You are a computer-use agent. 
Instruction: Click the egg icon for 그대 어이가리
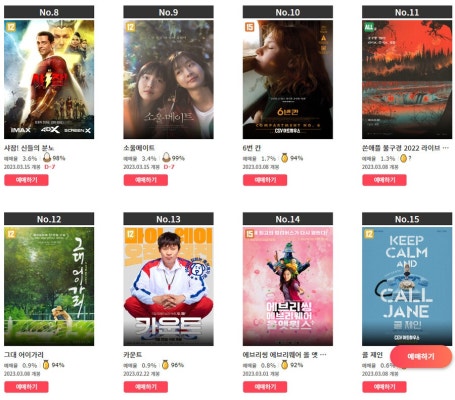pyautogui.click(x=46, y=365)
